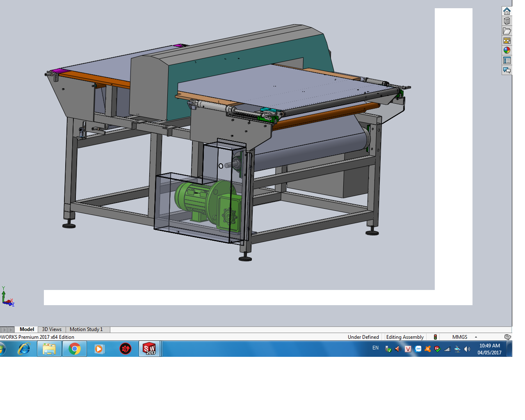
Task: Open Windows Explorer from the taskbar
Action: 49,349
